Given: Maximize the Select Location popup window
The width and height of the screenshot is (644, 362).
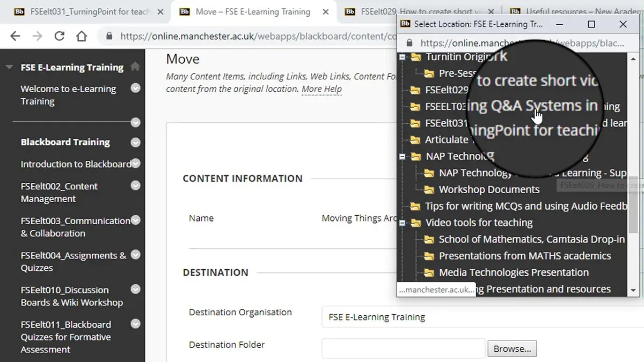Looking at the screenshot, I should click(x=591, y=24).
